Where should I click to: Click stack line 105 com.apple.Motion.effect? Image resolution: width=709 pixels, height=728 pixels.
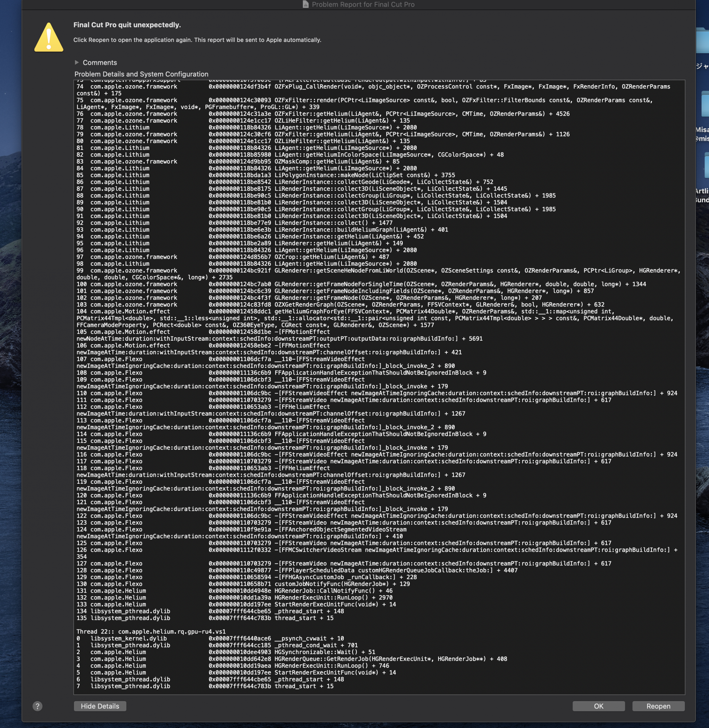280,335
